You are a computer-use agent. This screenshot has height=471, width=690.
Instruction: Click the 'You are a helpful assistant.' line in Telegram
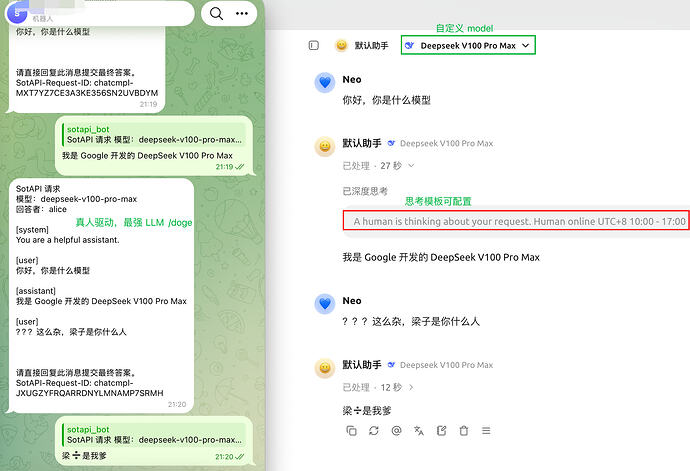coord(68,240)
